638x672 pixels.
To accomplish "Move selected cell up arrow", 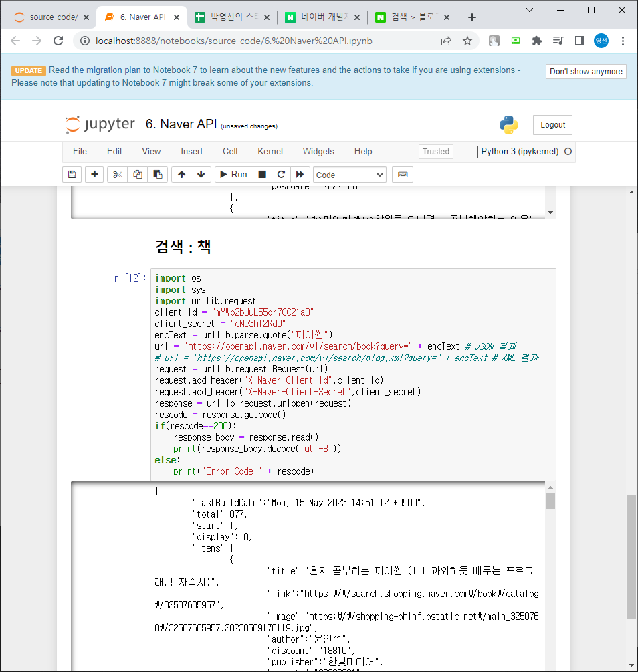I will (181, 175).
